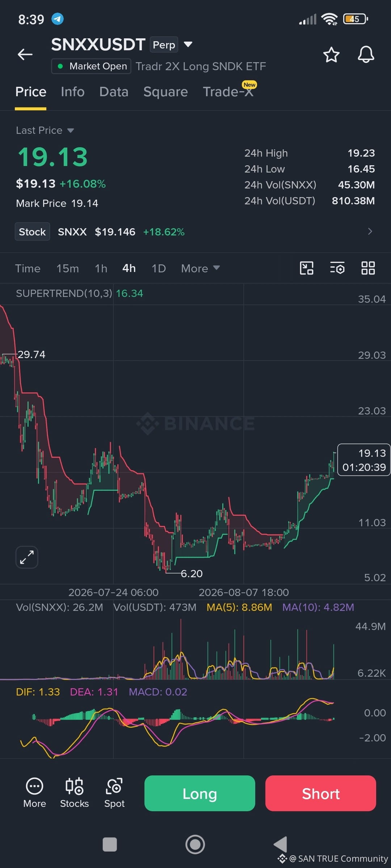
Task: Tap Android back triangle button
Action: (x=281, y=844)
